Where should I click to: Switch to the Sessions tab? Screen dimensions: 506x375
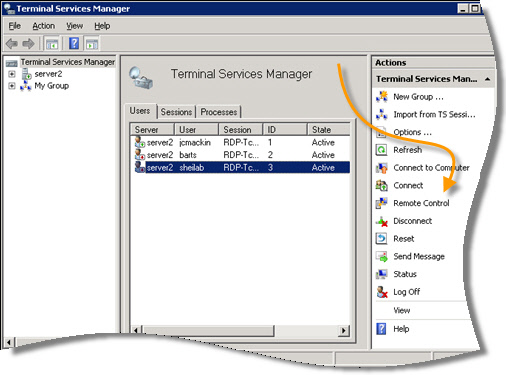pyautogui.click(x=176, y=112)
